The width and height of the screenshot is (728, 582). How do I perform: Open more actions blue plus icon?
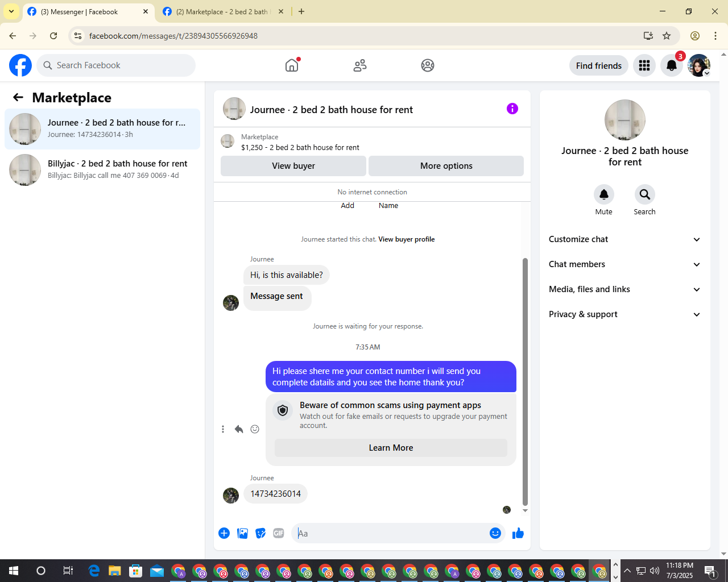[x=224, y=533]
